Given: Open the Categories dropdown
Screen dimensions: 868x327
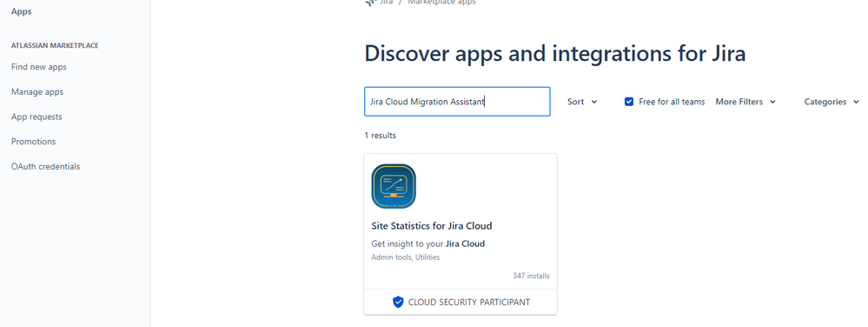Looking at the screenshot, I should (x=832, y=102).
